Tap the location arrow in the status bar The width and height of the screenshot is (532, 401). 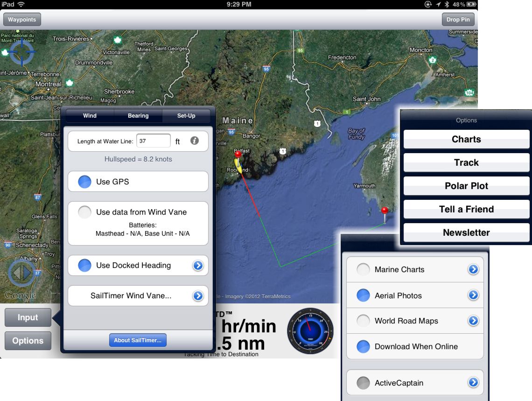(438, 4)
